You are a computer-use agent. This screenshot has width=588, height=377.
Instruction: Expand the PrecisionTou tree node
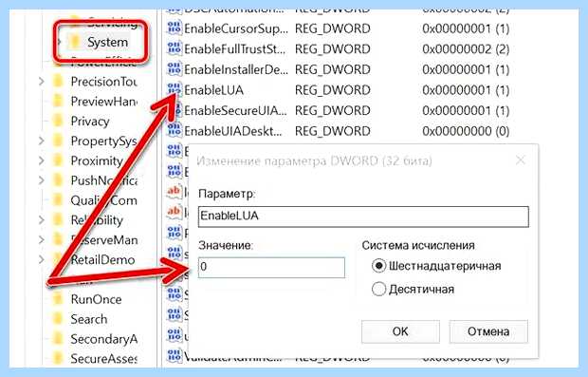point(42,81)
